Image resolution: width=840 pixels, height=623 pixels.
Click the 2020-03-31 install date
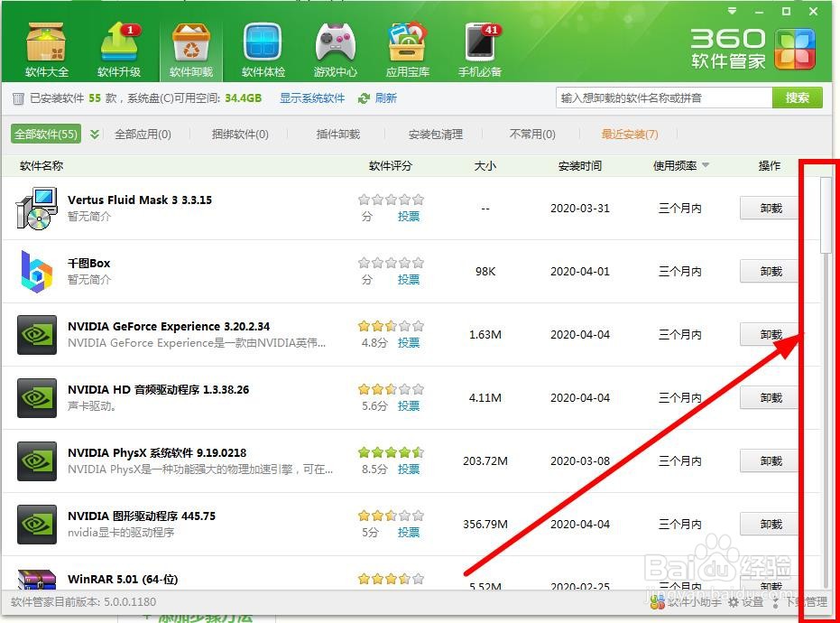tap(580, 208)
